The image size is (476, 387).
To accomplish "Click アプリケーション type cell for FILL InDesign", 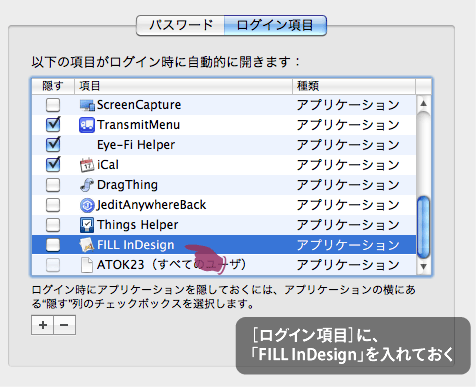I will click(348, 245).
